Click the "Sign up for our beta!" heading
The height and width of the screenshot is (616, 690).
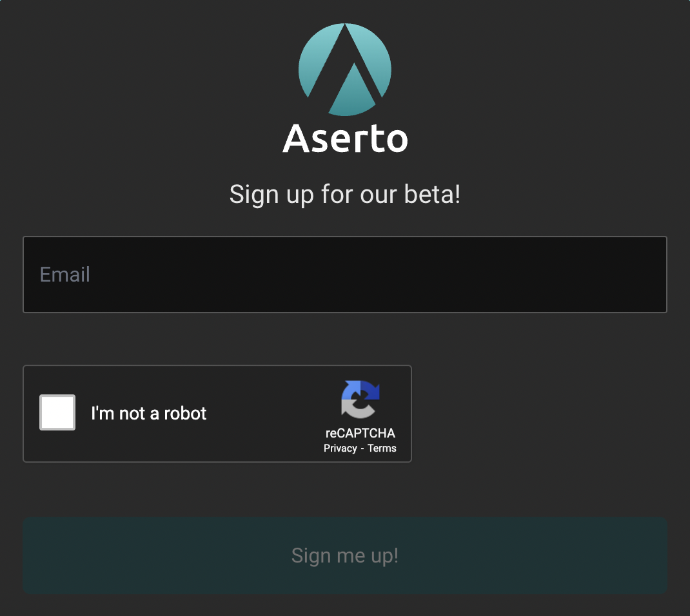(x=344, y=195)
